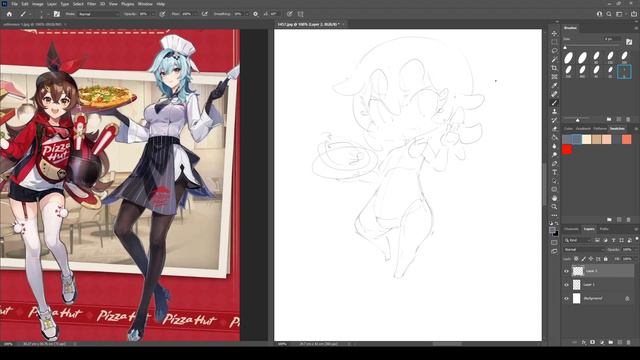The height and width of the screenshot is (360, 640).
Task: Select the Healing Brush tool
Action: [x=554, y=94]
